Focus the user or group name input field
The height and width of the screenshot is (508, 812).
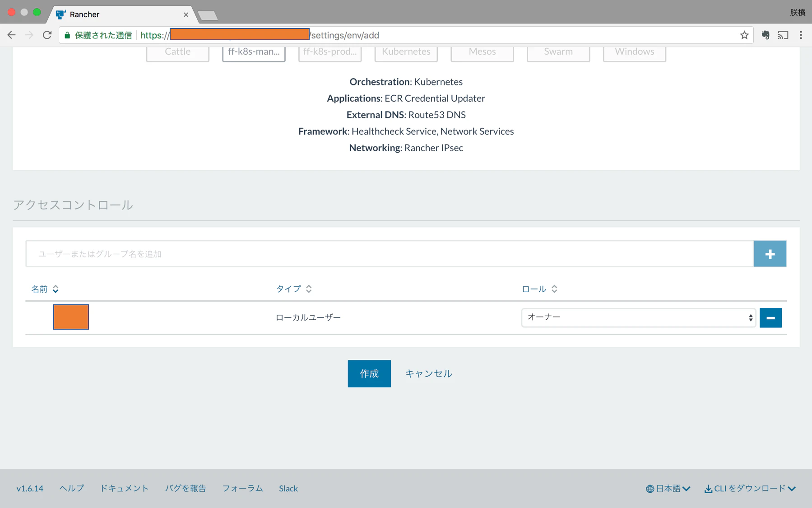click(x=390, y=254)
